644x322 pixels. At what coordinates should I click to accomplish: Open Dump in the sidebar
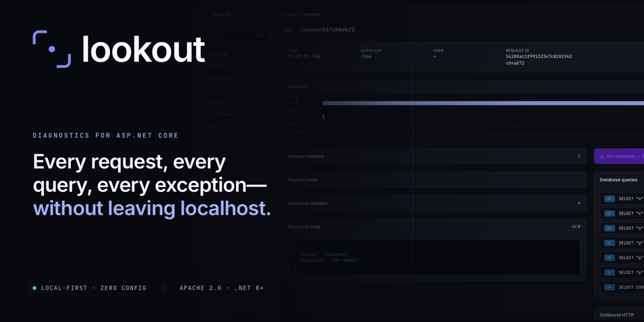[233, 138]
